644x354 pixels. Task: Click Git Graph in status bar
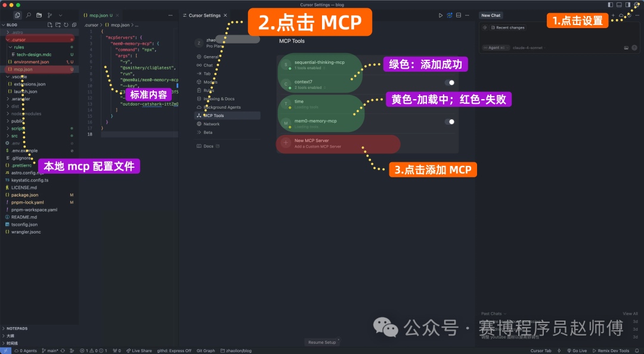pos(205,350)
